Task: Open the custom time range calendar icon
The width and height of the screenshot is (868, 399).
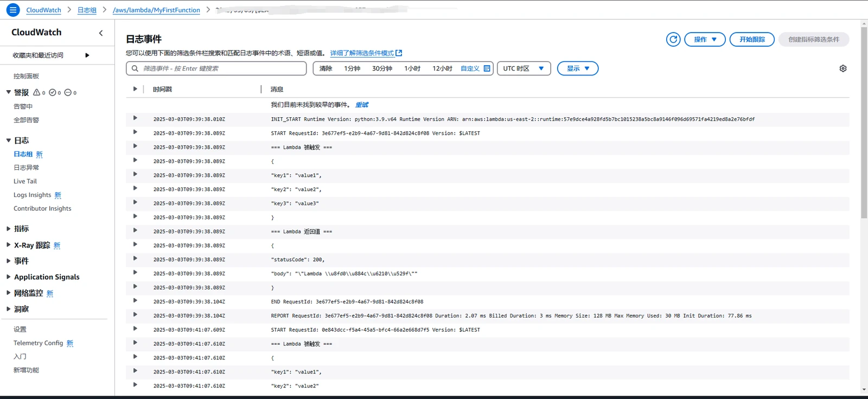Action: 487,68
